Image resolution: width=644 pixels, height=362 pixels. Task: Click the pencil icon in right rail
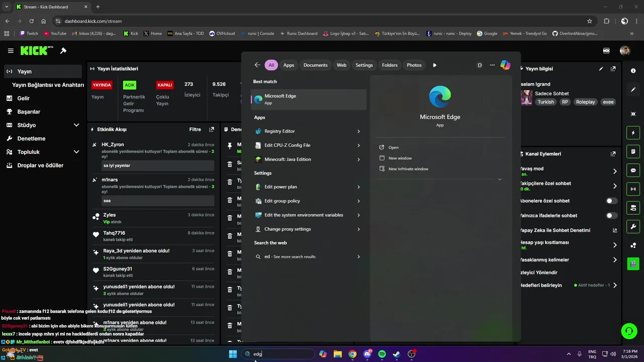tap(633, 89)
